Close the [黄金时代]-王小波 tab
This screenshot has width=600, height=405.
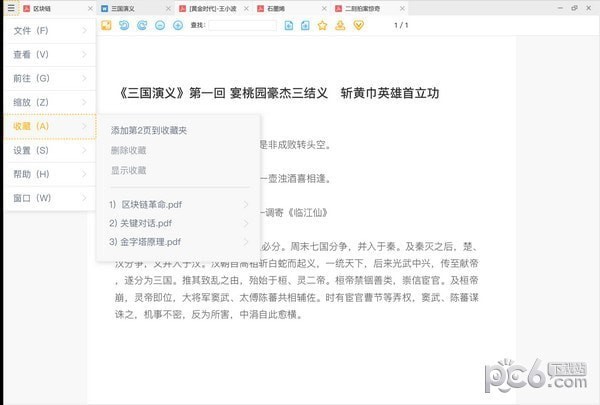pos(246,8)
